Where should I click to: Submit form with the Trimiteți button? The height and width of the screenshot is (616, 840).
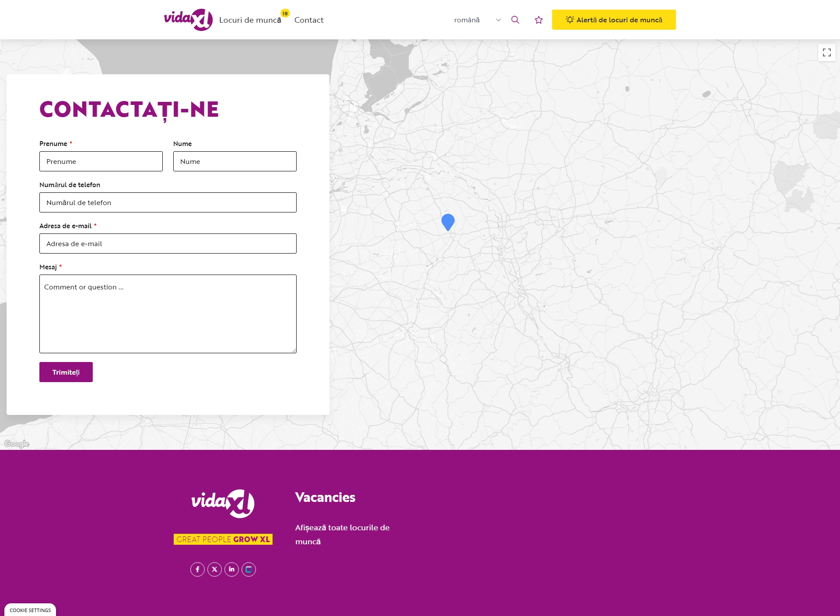click(66, 372)
